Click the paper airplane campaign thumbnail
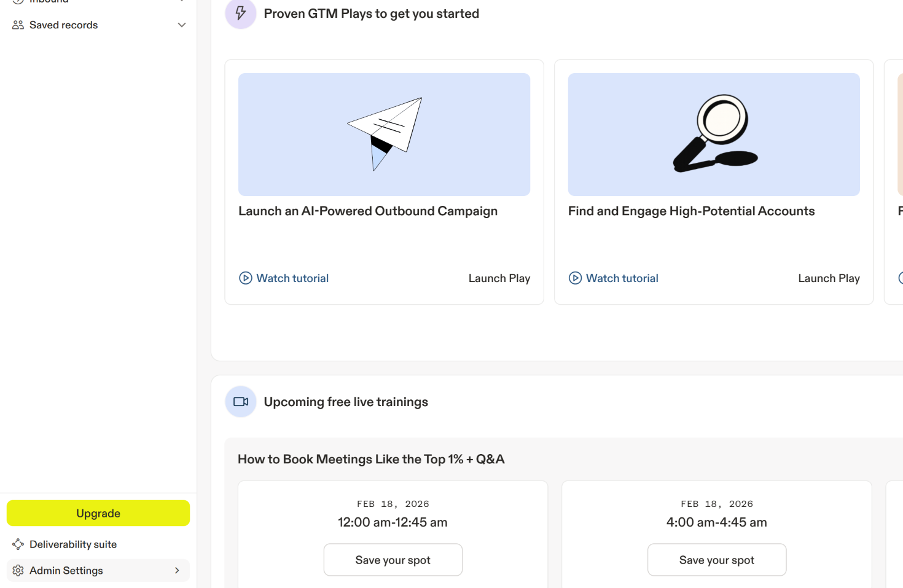903x588 pixels. point(384,135)
